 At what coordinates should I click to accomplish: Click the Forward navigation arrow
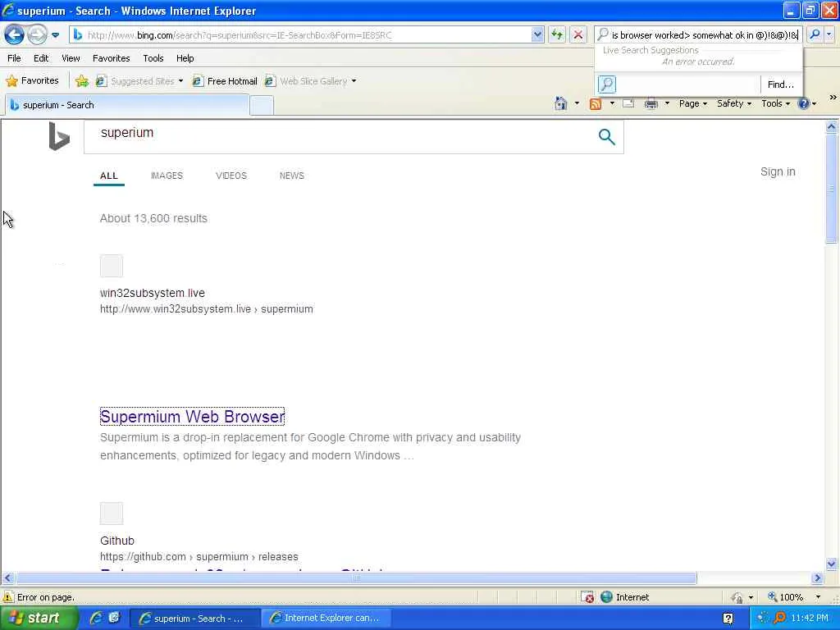point(37,34)
